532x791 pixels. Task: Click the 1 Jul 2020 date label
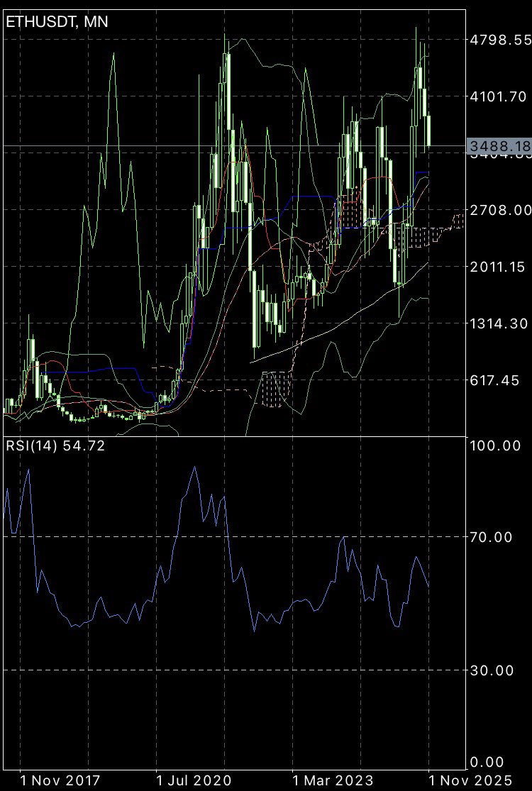click(194, 779)
